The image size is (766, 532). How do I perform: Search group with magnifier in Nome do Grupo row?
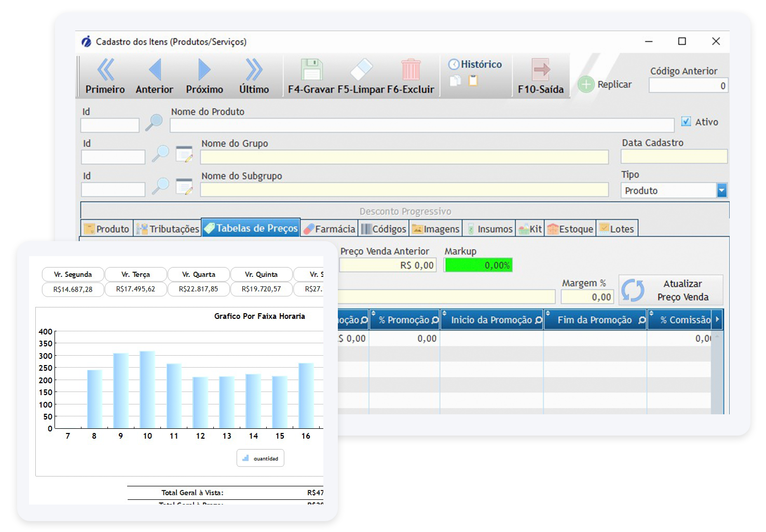click(160, 154)
